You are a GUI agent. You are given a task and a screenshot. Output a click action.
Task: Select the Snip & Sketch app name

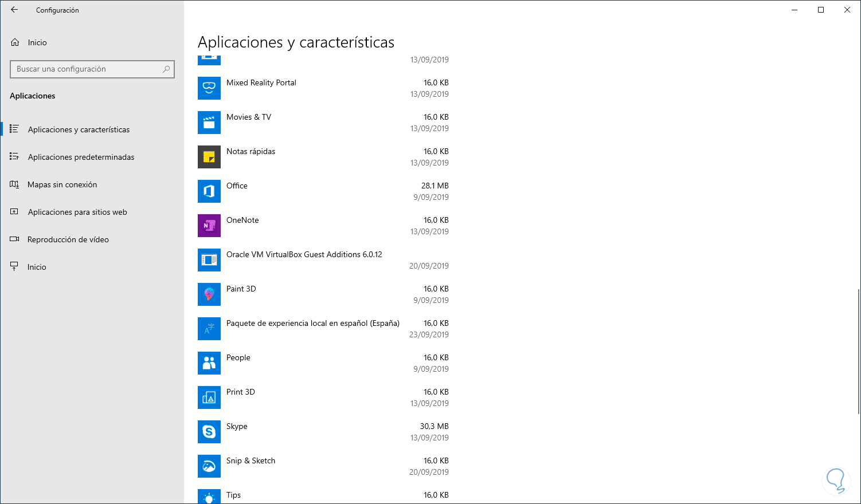coord(251,460)
